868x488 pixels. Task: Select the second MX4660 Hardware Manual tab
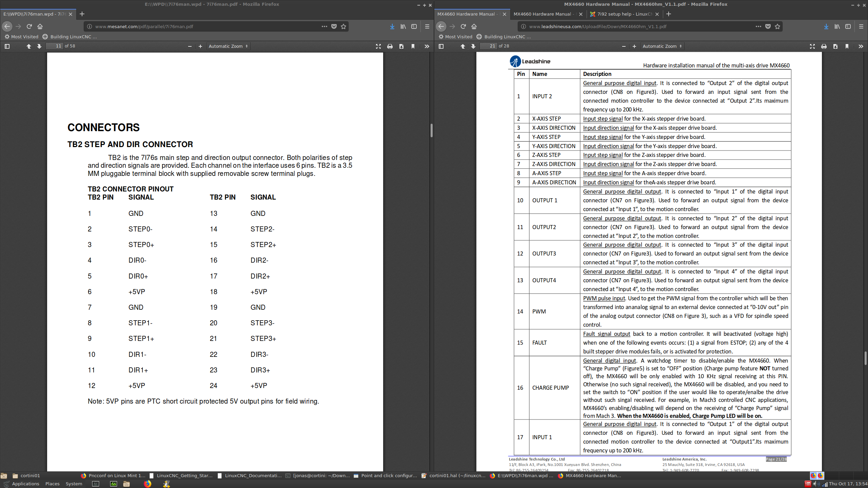point(548,14)
